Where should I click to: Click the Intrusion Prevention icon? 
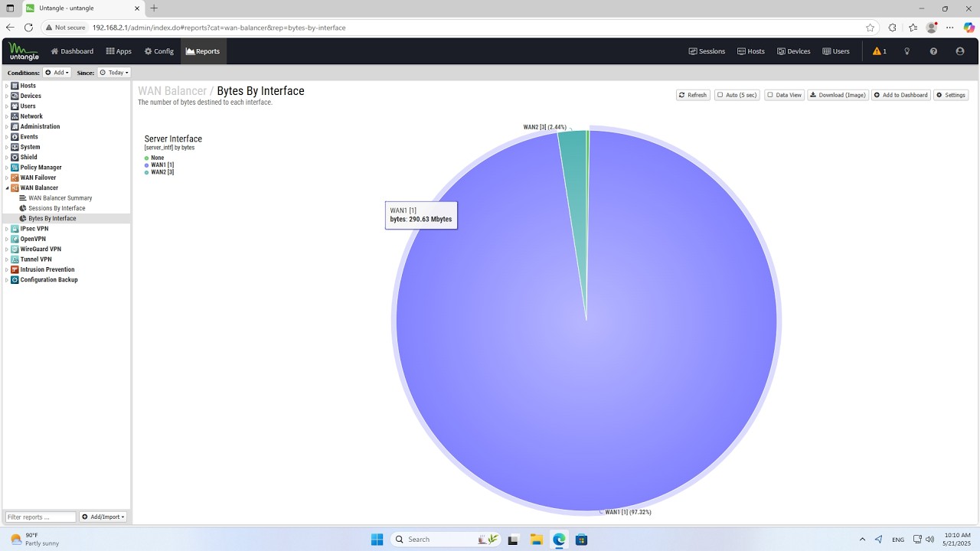coord(15,269)
